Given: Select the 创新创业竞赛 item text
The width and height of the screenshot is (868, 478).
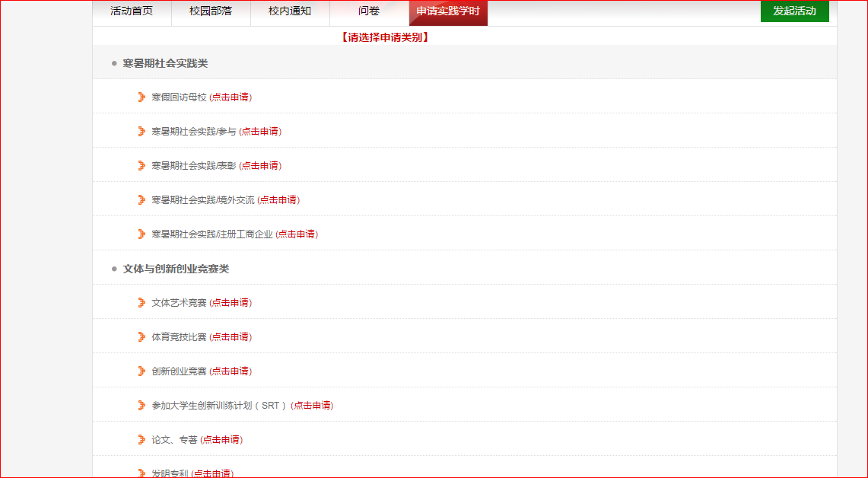Looking at the screenshot, I should (x=179, y=371).
